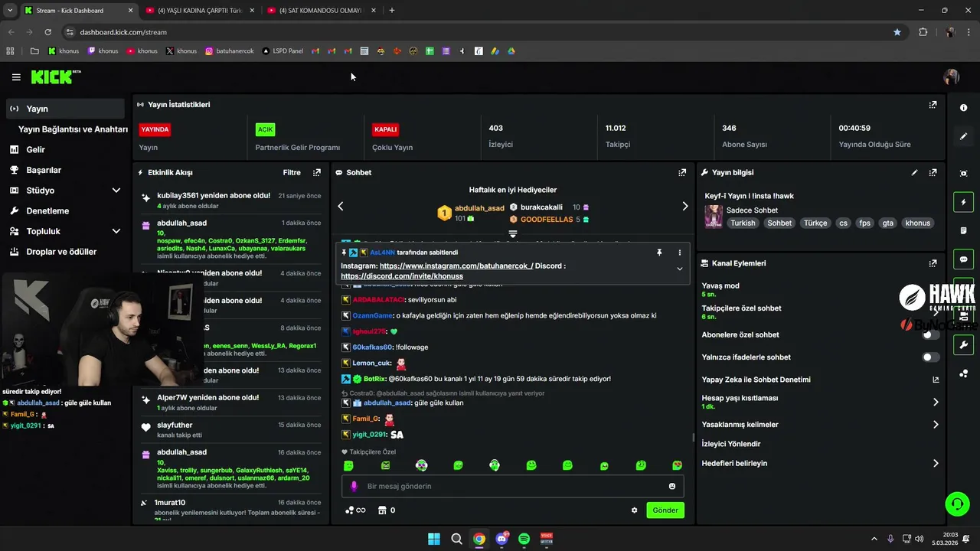The height and width of the screenshot is (551, 980).
Task: Open the Windows Start menu
Action: point(434,539)
